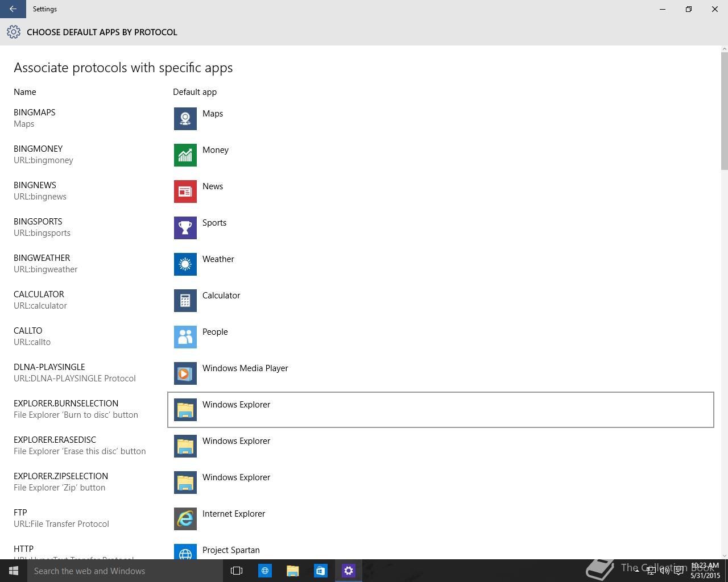Open Project Spartan from the taskbar

(x=265, y=571)
